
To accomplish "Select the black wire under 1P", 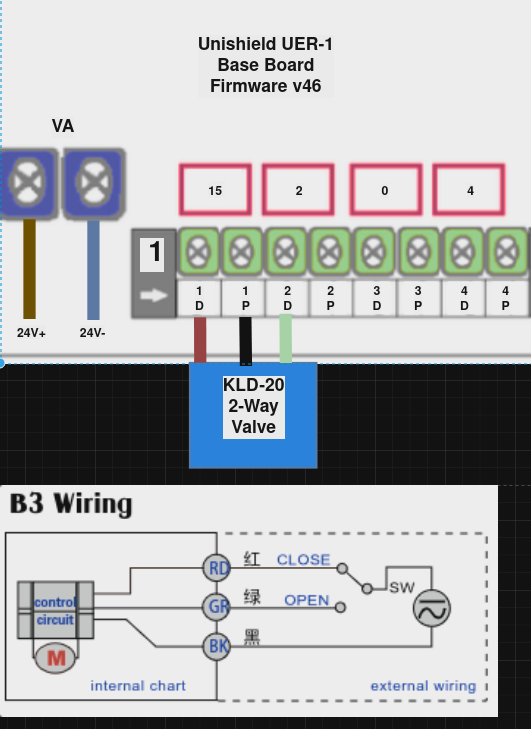I will [246, 341].
